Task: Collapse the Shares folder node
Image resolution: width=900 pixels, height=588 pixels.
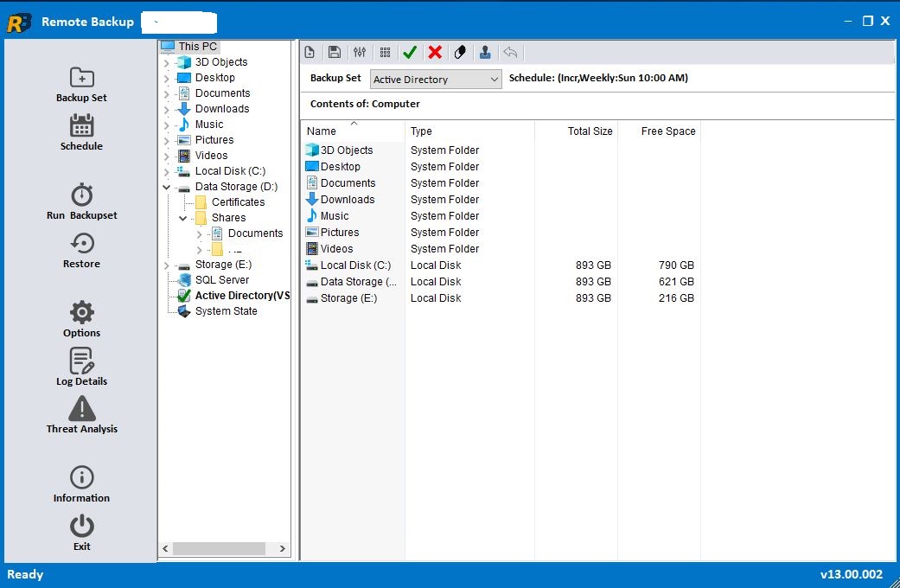Action: click(183, 218)
